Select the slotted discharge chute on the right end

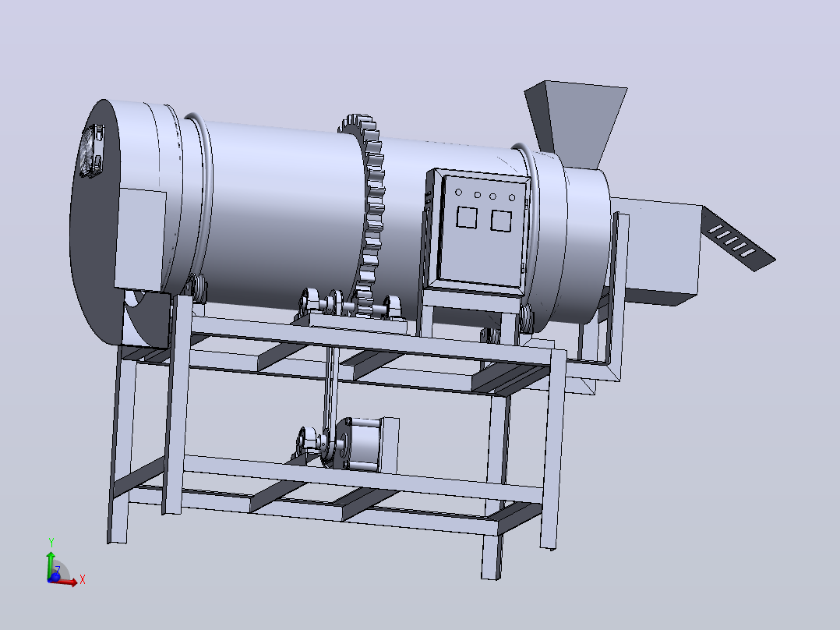tap(738, 238)
